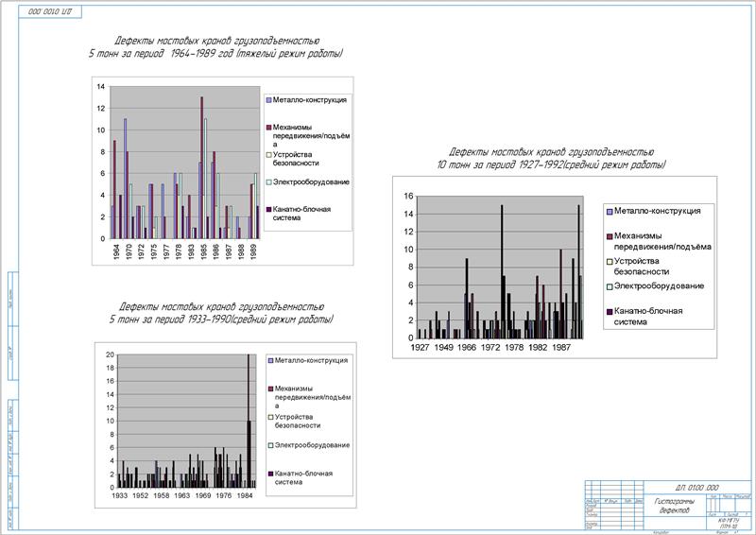Select the 1964–1989 тяжелый режим chart title
756x535 pixels.
pyautogui.click(x=216, y=47)
